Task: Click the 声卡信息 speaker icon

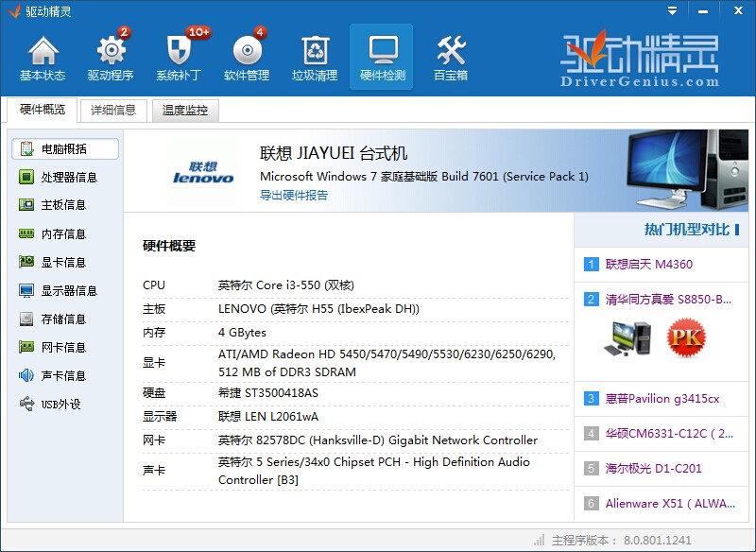Action: [x=26, y=375]
